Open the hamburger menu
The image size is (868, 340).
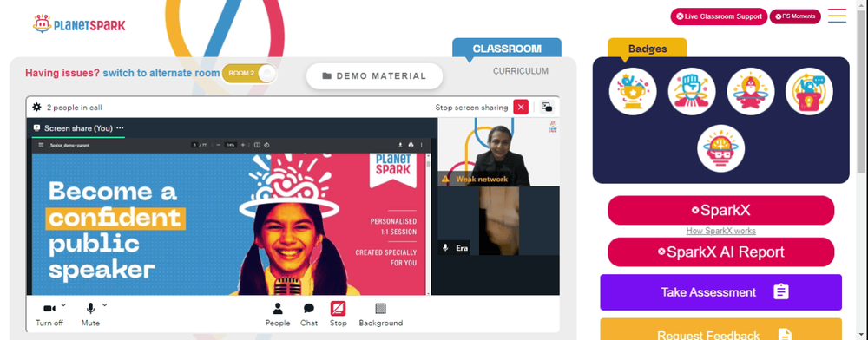tap(837, 16)
